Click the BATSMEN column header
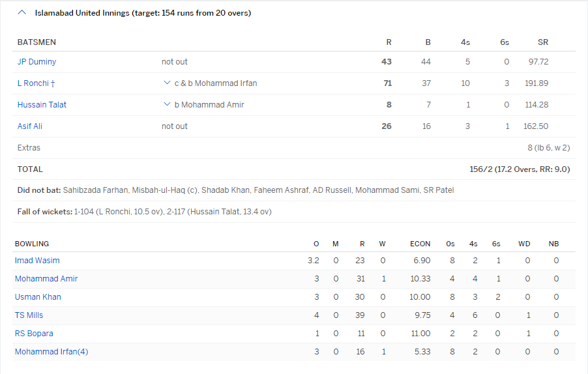 coord(37,42)
